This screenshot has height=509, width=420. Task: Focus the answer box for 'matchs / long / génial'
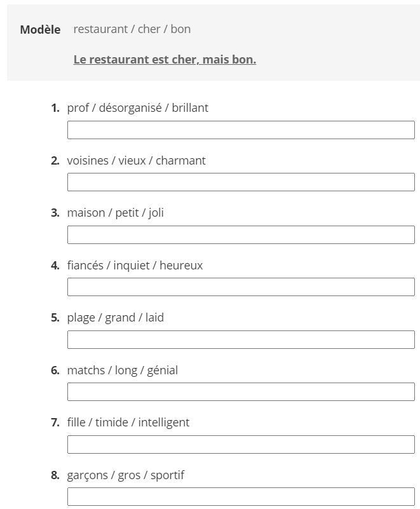point(241,392)
